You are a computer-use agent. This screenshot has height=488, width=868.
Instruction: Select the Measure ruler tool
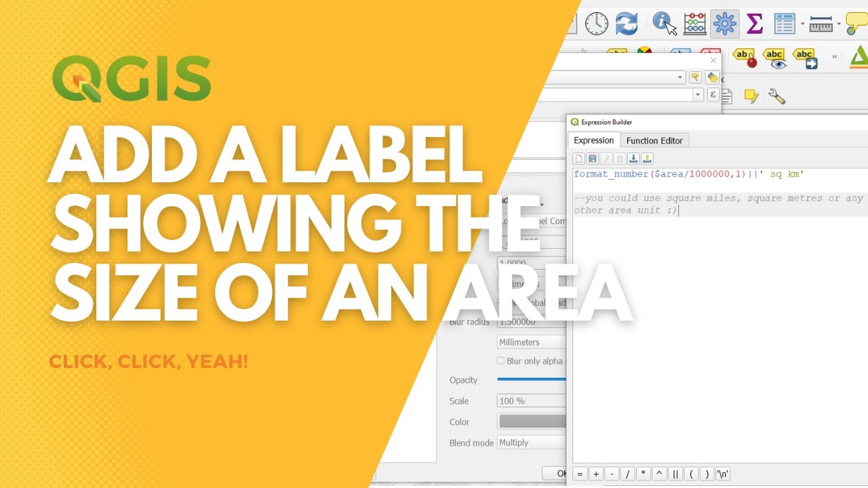(x=821, y=25)
